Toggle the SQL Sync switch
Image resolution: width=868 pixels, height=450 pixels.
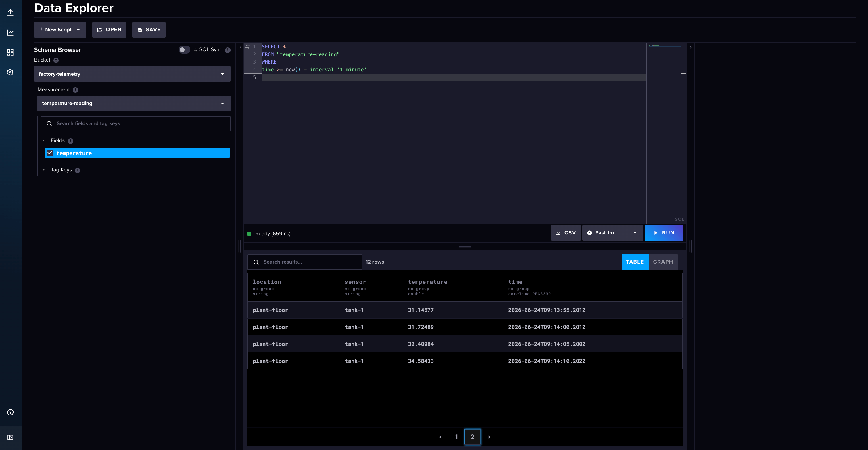184,49
